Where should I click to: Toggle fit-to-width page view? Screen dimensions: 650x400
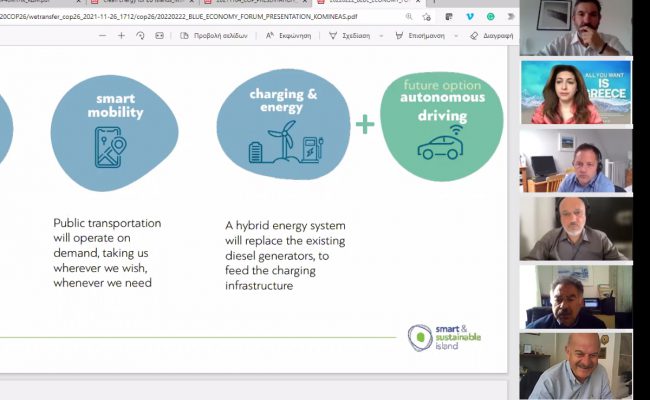point(159,36)
